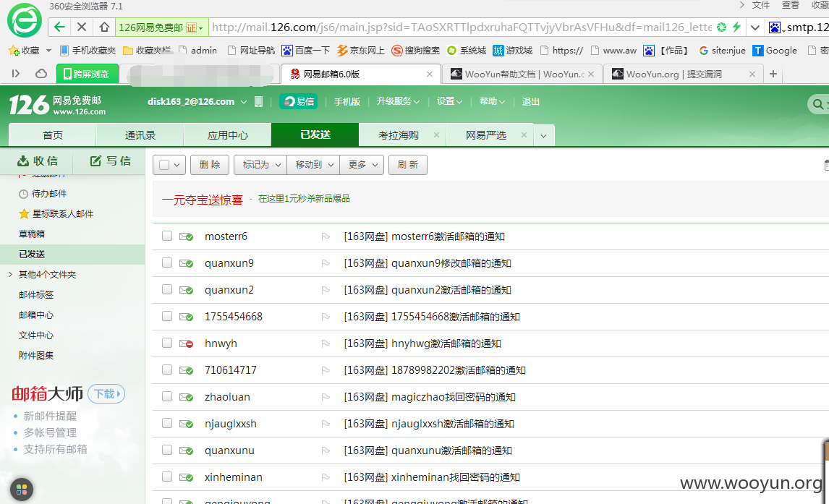The width and height of the screenshot is (829, 504).
Task: Click the lightning speed icon in address bar
Action: click(x=736, y=27)
